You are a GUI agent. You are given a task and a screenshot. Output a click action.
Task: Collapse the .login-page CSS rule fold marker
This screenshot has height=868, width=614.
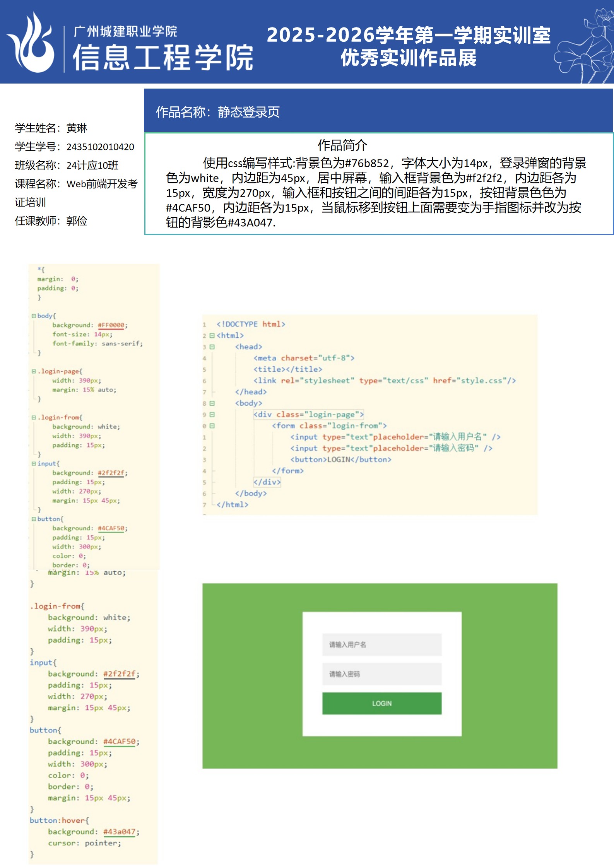34,371
